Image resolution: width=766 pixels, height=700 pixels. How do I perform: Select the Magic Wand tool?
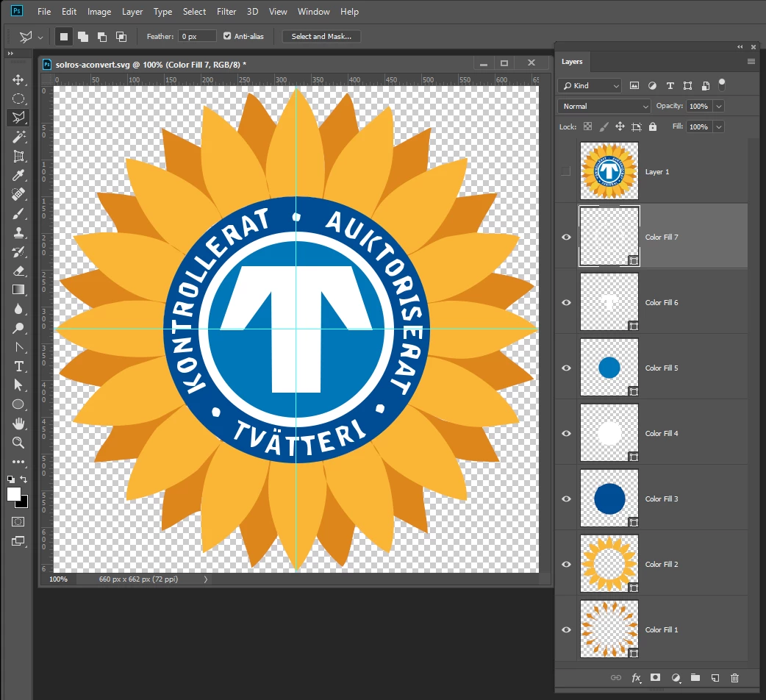pyautogui.click(x=18, y=137)
